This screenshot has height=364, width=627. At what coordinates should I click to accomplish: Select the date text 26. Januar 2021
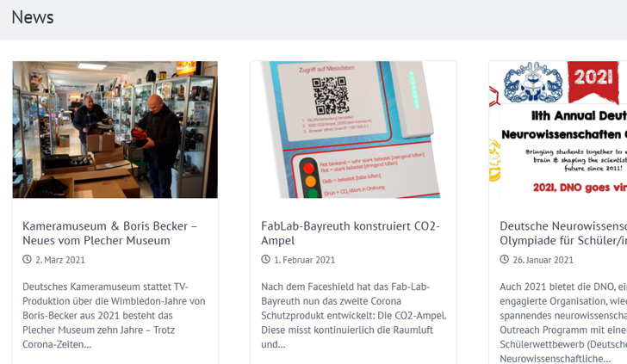(543, 260)
